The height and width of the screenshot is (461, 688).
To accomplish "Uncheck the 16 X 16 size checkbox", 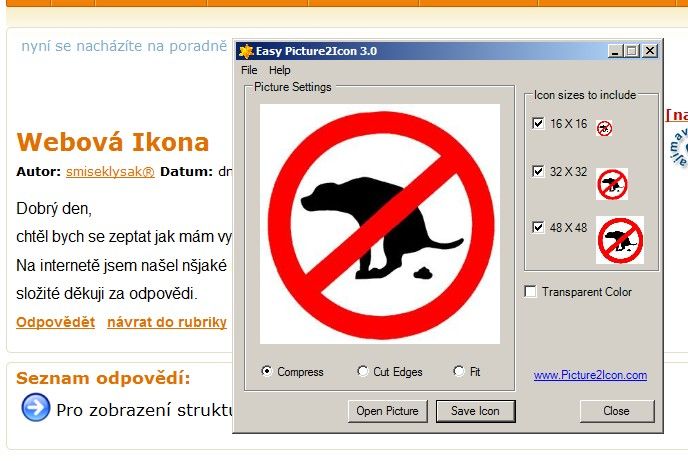I will [538, 123].
